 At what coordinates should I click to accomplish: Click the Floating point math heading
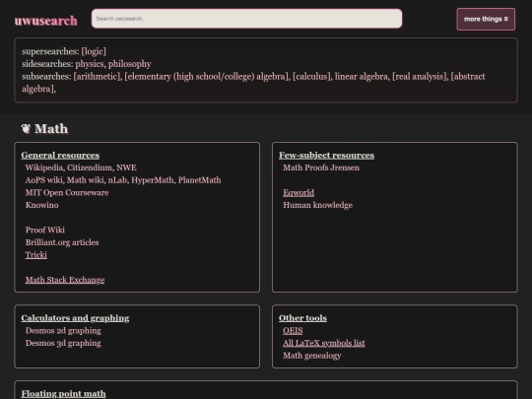coord(63,393)
